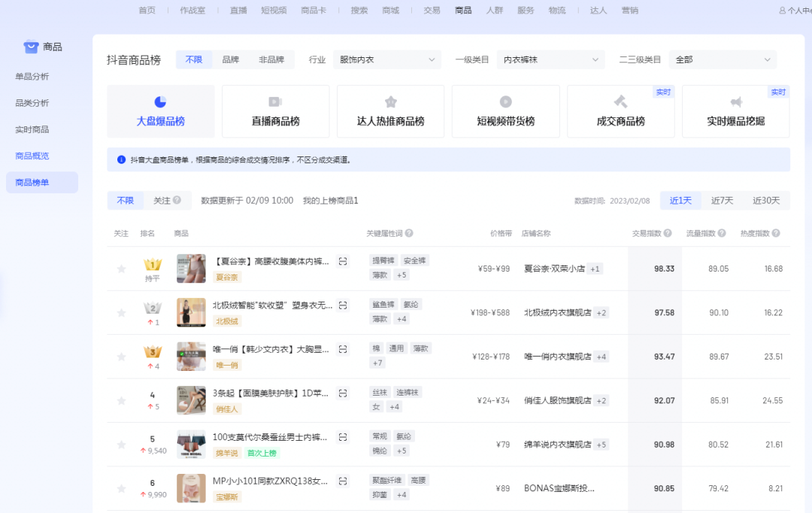Click the 达人热推商品榜 star icon

(x=391, y=101)
